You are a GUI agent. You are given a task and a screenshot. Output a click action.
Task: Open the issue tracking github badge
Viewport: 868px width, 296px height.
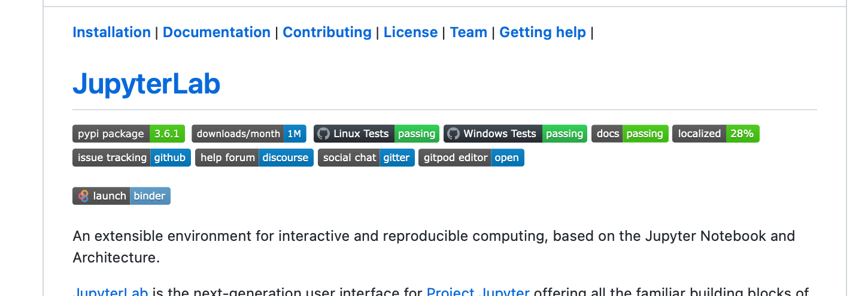point(132,158)
